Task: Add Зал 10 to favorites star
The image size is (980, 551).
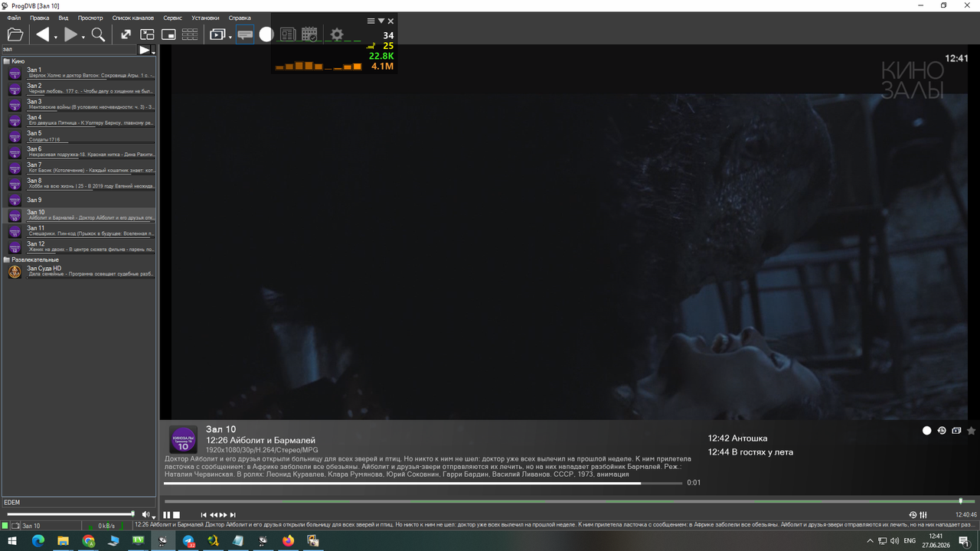Action: (x=972, y=431)
